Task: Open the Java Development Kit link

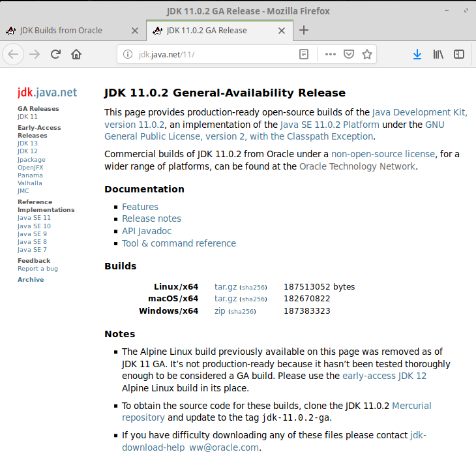Action: coord(419,112)
